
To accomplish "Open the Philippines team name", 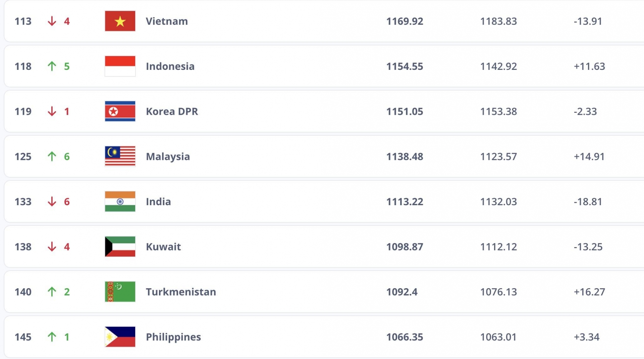I will tap(173, 337).
